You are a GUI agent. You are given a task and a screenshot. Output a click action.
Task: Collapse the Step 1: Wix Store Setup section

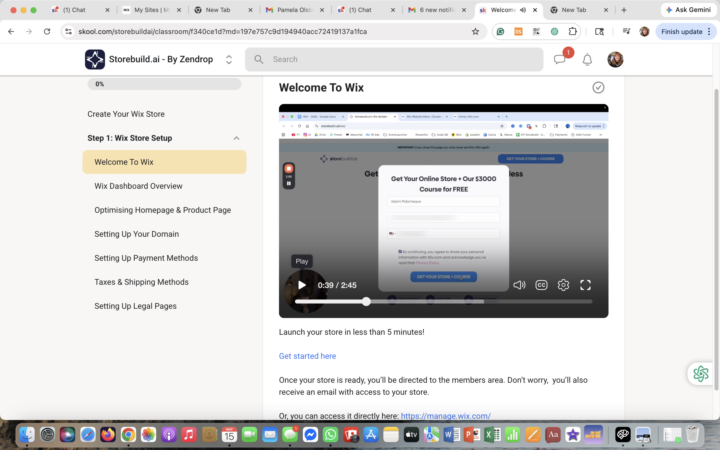pyautogui.click(x=236, y=138)
